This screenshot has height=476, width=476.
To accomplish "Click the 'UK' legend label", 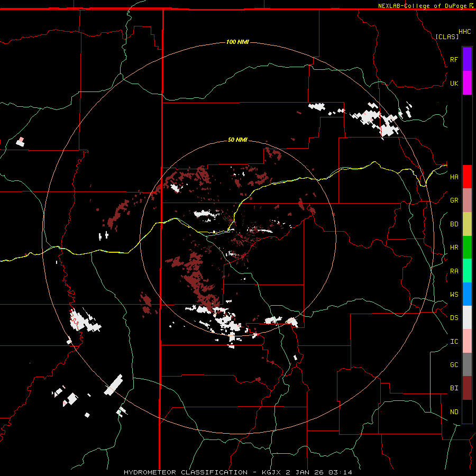I will coord(454,83).
